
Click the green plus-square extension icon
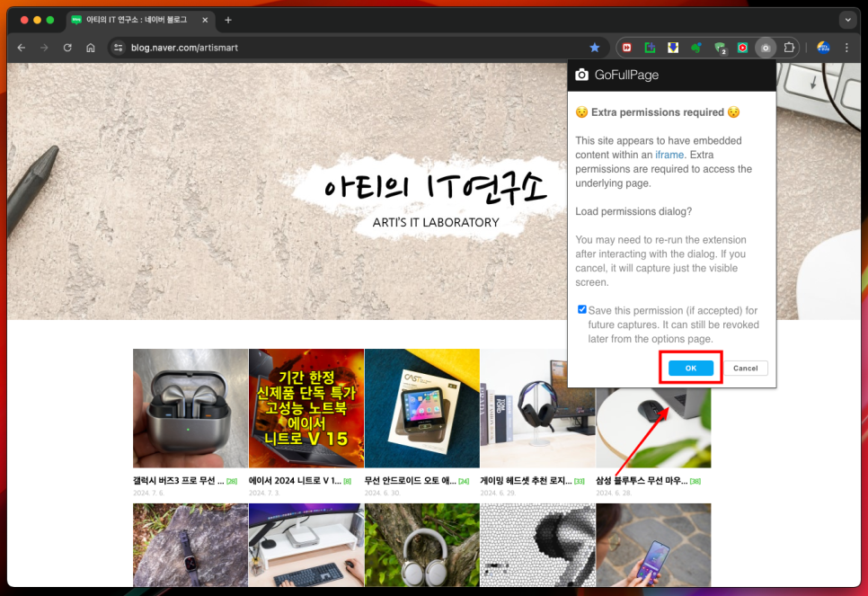pos(650,48)
